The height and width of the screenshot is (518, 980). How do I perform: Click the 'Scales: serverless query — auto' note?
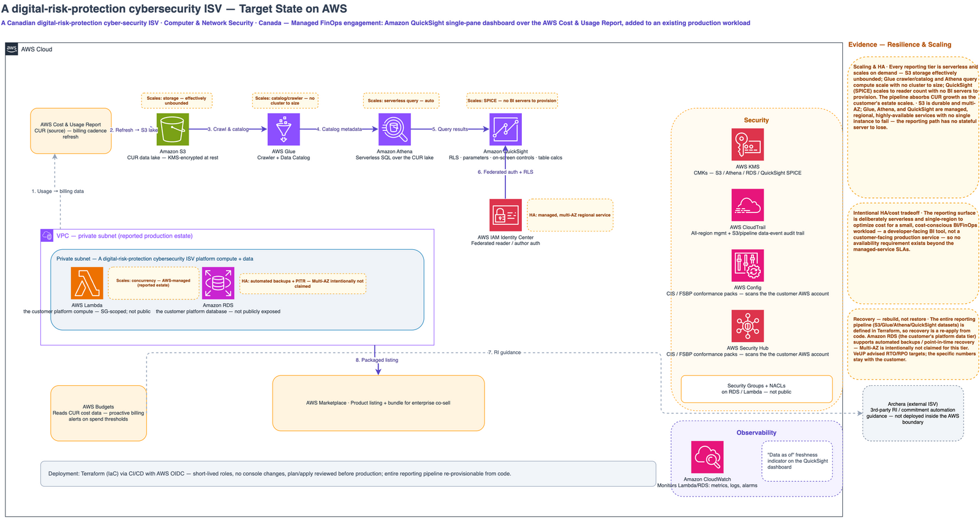tap(401, 100)
